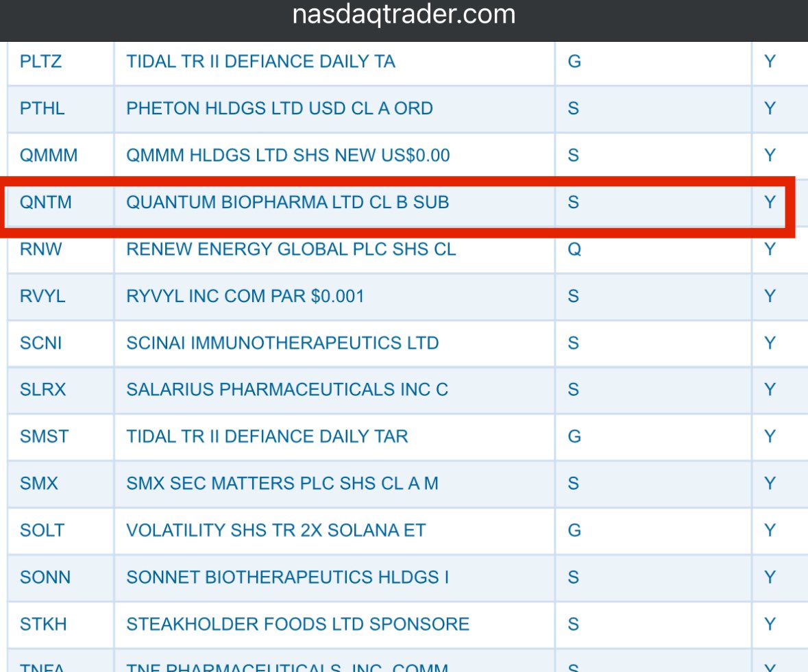Tap the nasdaqtrader.com address bar

click(404, 14)
